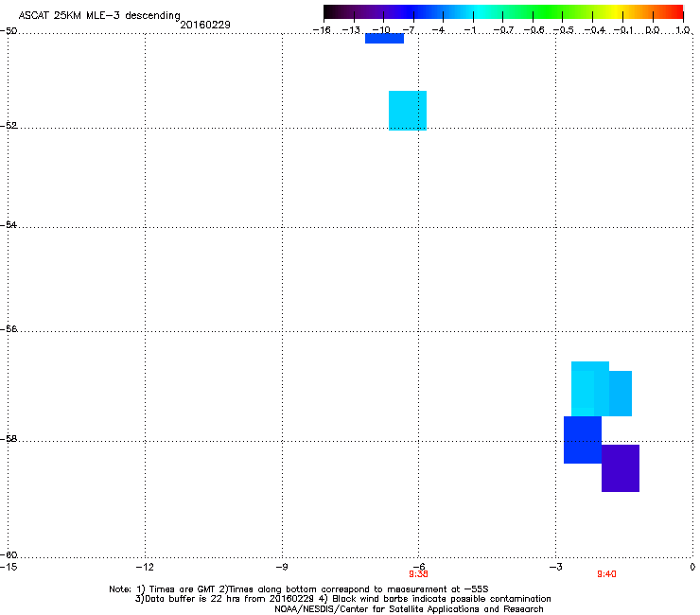
Task: Click the -56 latitude axis label
Action: [9, 328]
